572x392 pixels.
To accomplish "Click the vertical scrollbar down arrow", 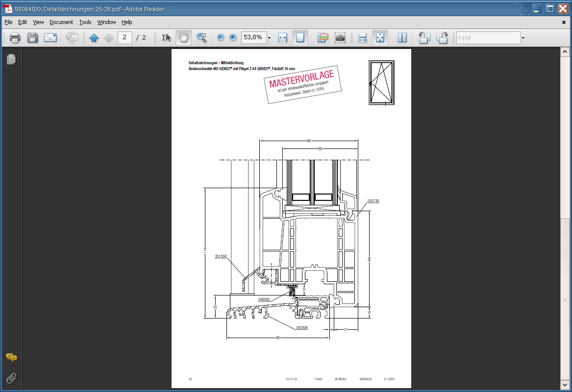I will click(565, 385).
